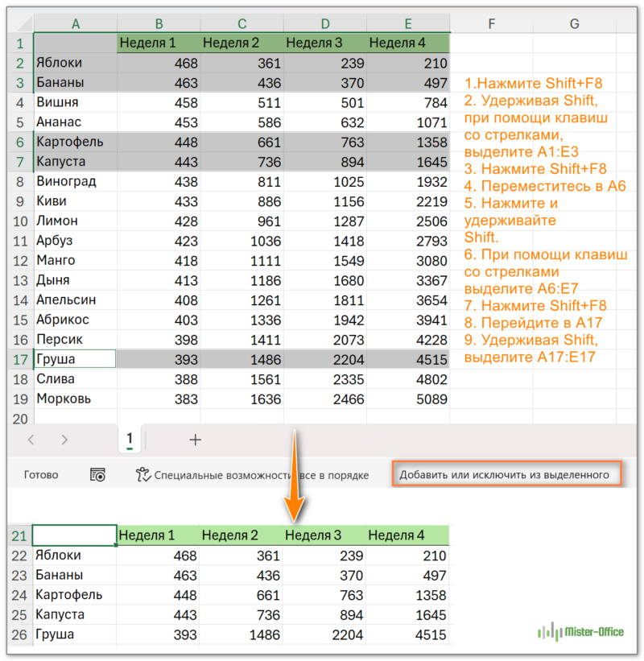Viewport: 644px width, 661px height.
Task: Select column G header
Action: 574,24
